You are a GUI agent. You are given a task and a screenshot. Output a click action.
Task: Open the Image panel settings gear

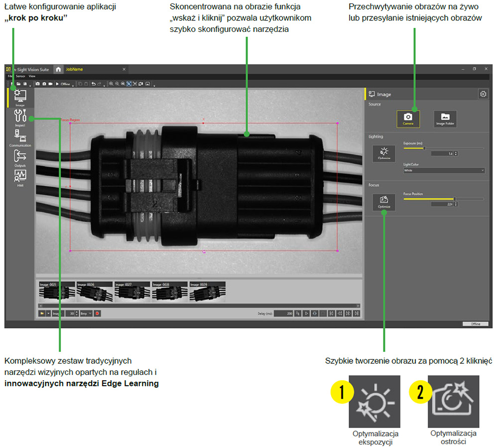point(482,94)
